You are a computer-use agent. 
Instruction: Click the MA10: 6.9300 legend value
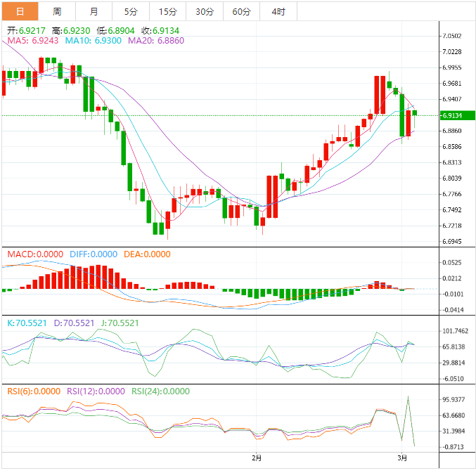(94, 41)
